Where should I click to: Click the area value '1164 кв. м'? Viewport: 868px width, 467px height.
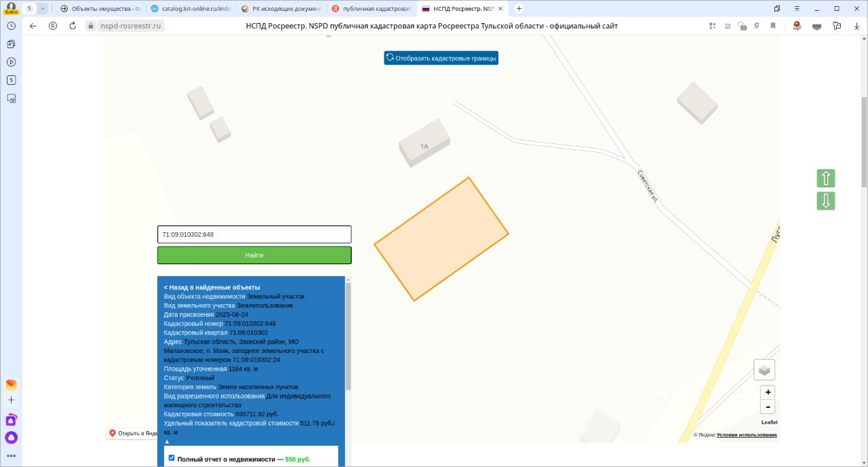click(243, 369)
